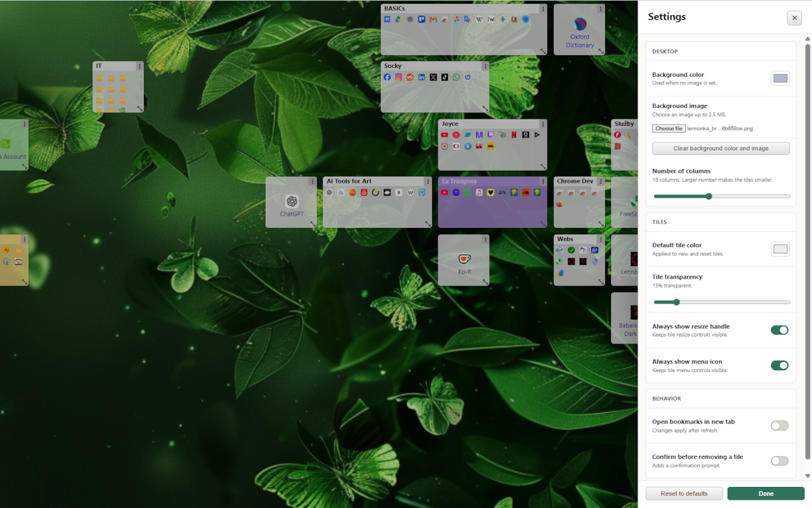Open Facebook icon in Socky tile

387,77
